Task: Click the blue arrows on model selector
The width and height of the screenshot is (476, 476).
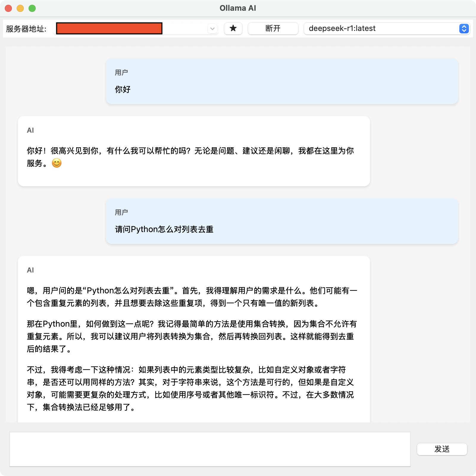Action: (x=464, y=29)
